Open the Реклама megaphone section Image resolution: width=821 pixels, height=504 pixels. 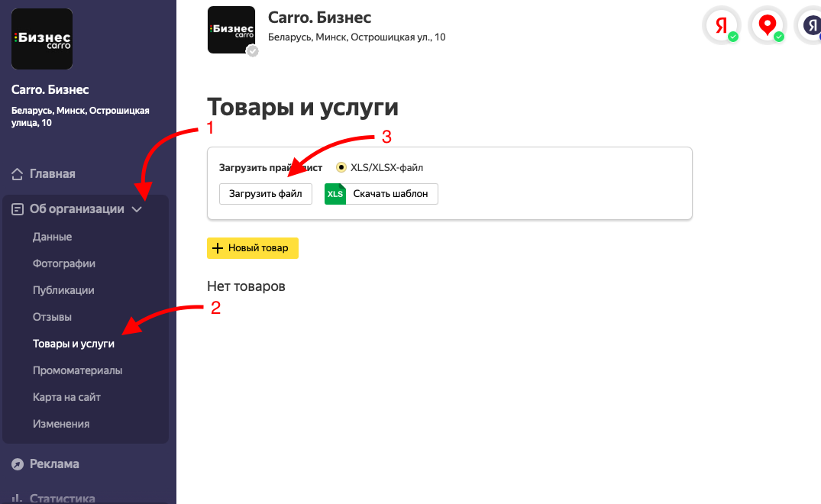pos(15,464)
